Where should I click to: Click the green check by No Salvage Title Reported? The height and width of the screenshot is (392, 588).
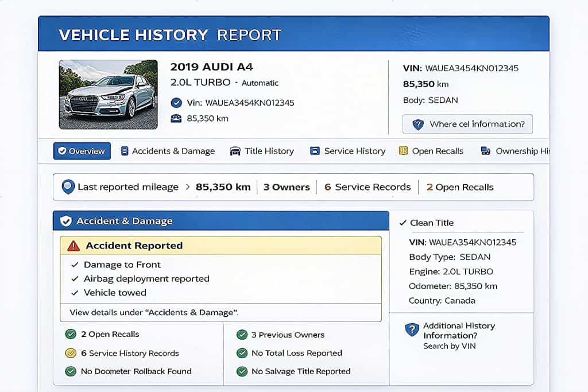(242, 371)
